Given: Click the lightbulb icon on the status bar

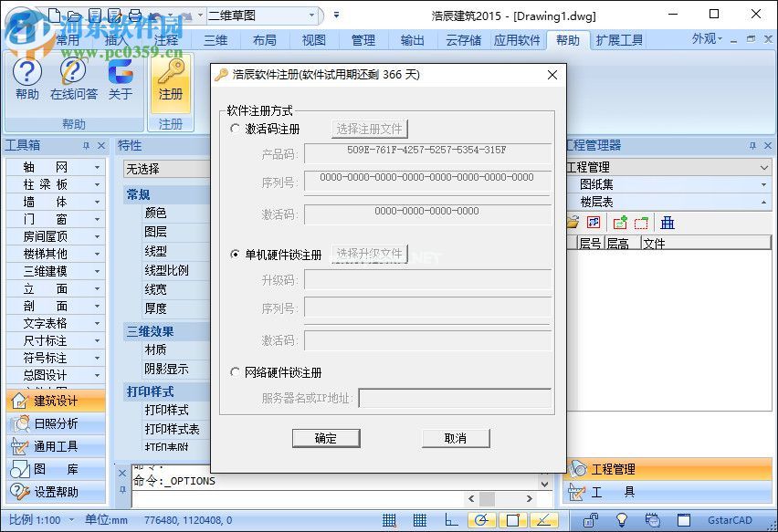Looking at the screenshot, I should pyautogui.click(x=623, y=519).
